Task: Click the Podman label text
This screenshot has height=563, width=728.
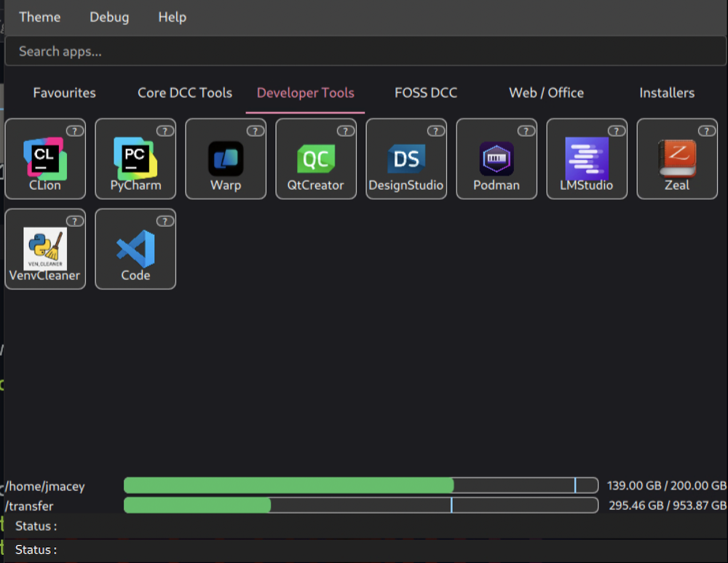Action: (496, 185)
